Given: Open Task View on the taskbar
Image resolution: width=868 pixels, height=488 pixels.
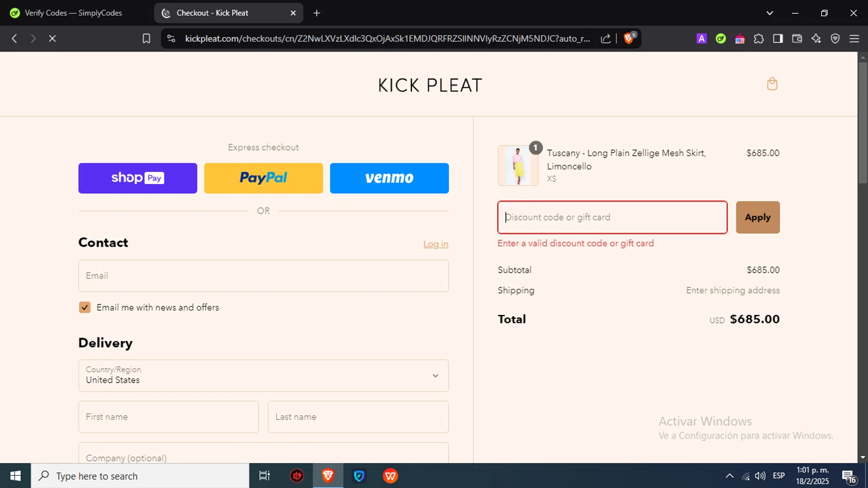Looking at the screenshot, I should pyautogui.click(x=264, y=476).
